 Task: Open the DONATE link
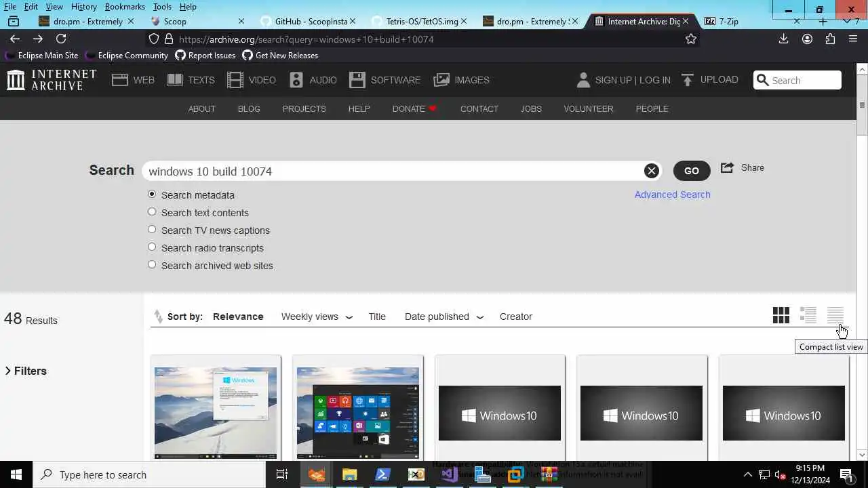coord(414,108)
